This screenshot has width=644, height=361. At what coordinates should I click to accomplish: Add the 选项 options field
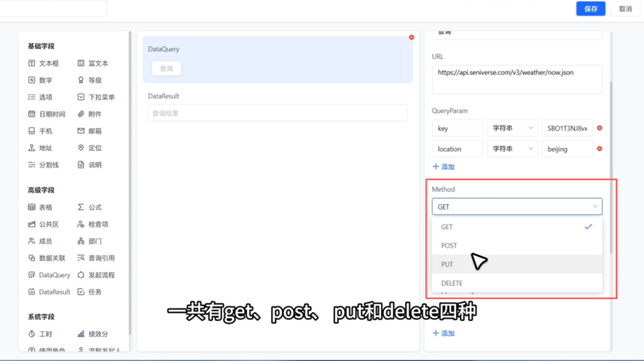[x=41, y=97]
